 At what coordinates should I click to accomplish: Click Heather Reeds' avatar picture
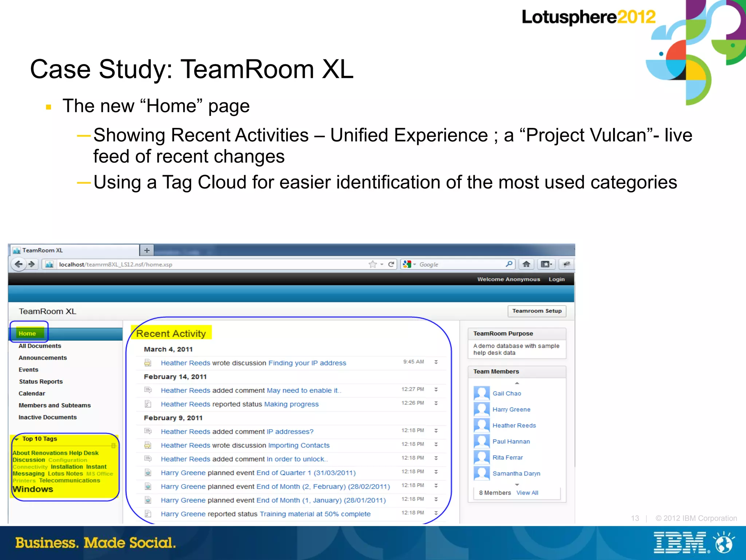pos(482,426)
